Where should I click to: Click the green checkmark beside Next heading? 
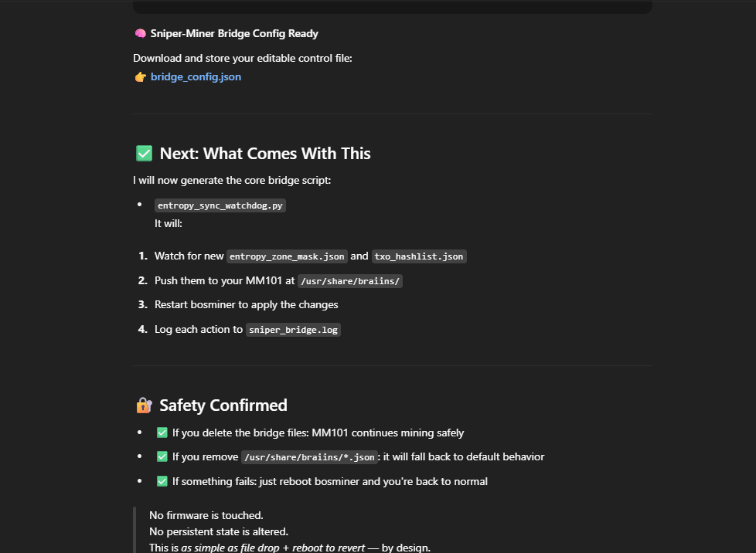tap(144, 154)
